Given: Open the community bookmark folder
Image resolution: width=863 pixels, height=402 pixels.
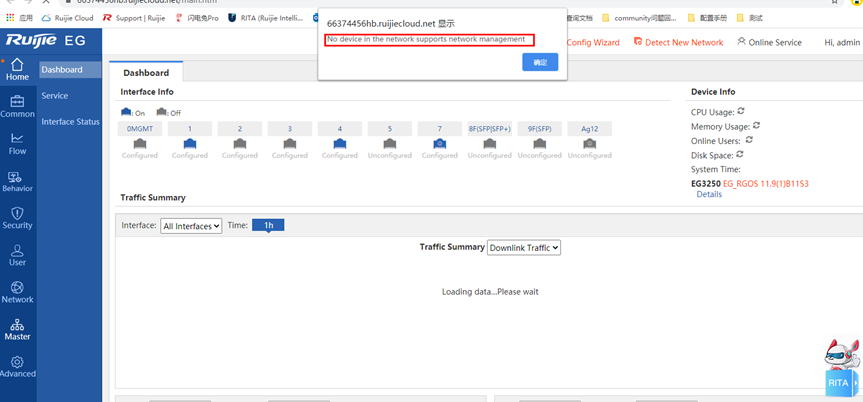Looking at the screenshot, I should coord(640,18).
